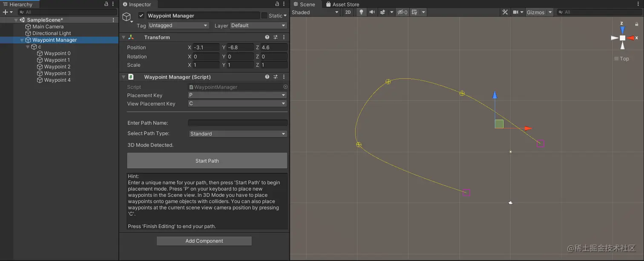Disable the Waypoint Manager active checkbox
The height and width of the screenshot is (261, 644).
pos(141,15)
